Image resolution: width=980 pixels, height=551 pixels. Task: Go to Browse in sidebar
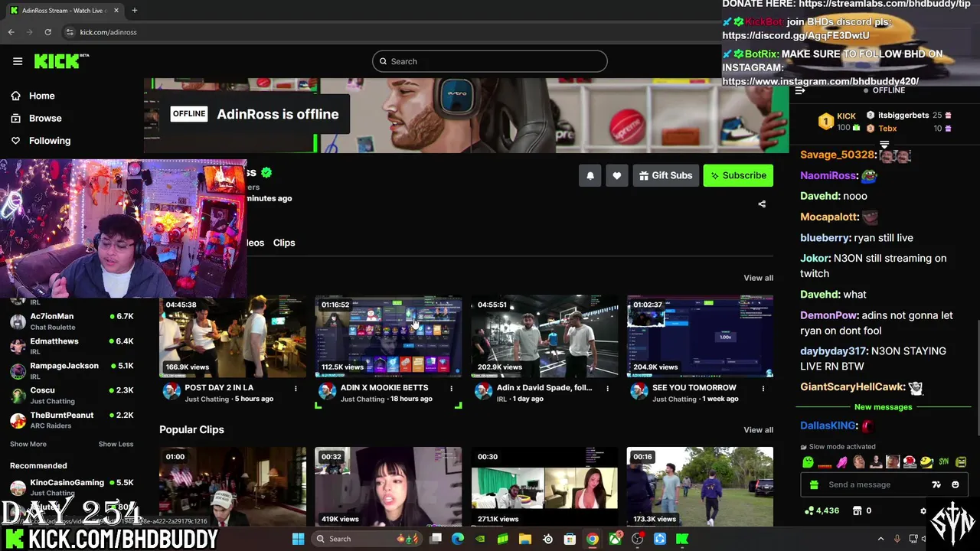(45, 118)
